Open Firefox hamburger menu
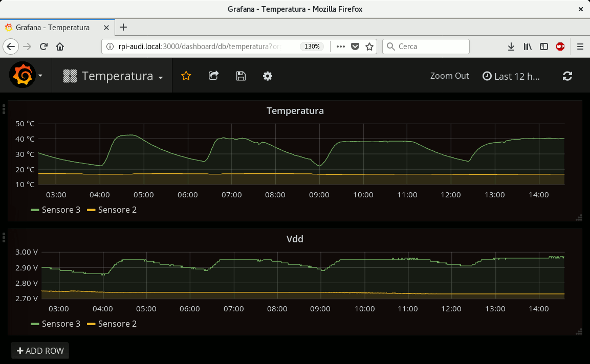Viewport: 590px width, 364px height. click(x=580, y=47)
